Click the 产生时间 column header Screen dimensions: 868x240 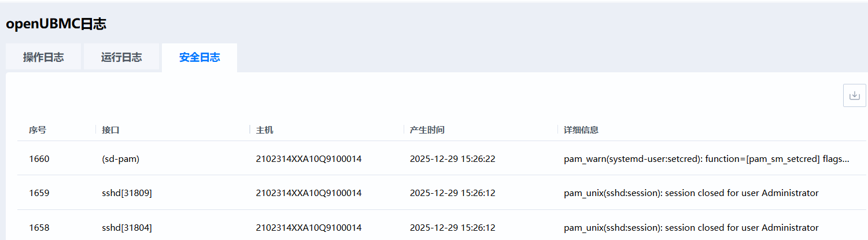427,130
